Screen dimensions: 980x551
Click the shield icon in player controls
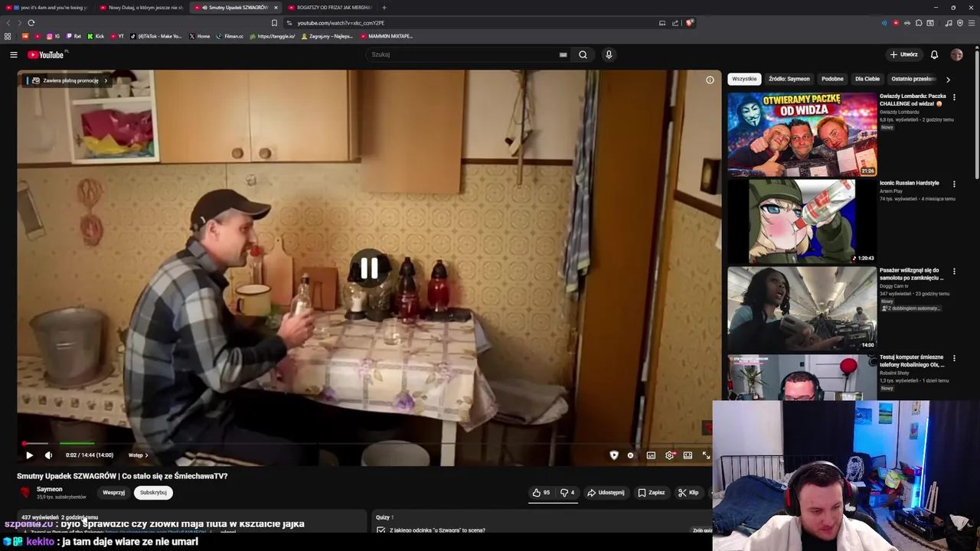pyautogui.click(x=613, y=455)
